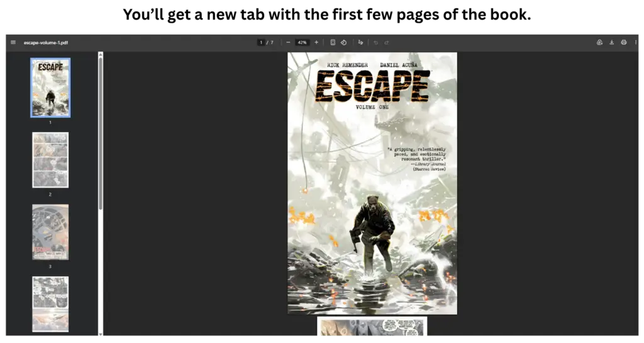Click the fit to page icon
Viewport: 644px width, 343px height.
[x=333, y=42]
